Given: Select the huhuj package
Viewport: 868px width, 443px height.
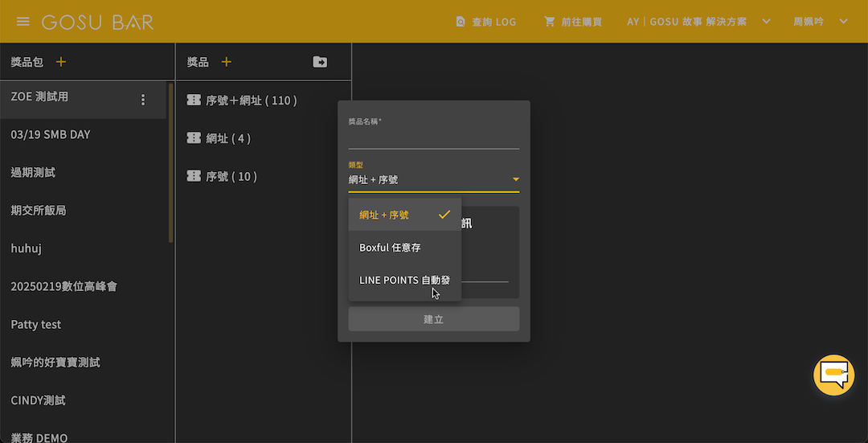Looking at the screenshot, I should coord(83,248).
